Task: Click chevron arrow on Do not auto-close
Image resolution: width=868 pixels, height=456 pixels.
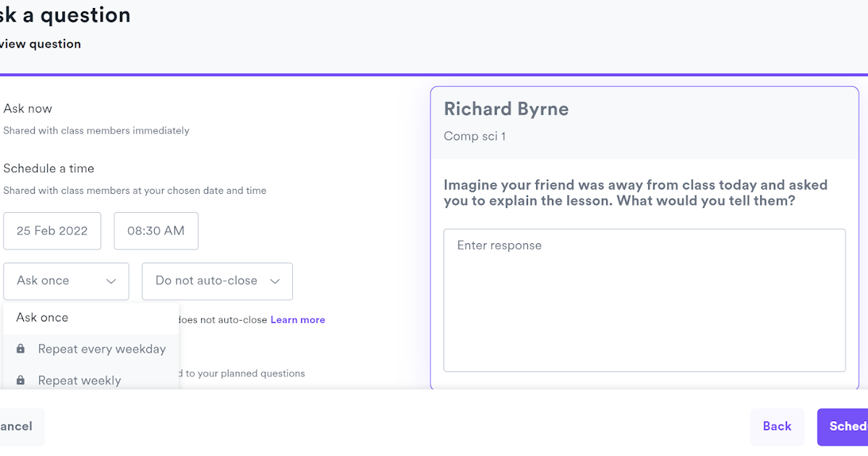Action: pos(275,282)
